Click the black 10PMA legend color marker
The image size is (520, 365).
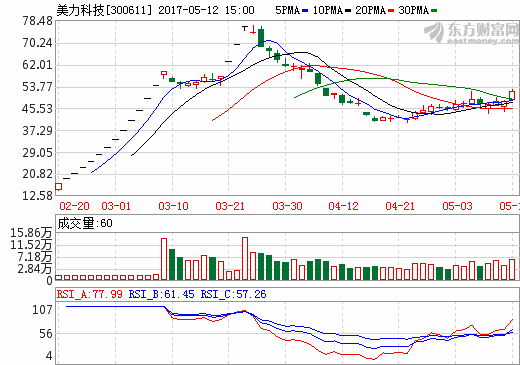[x=348, y=11]
